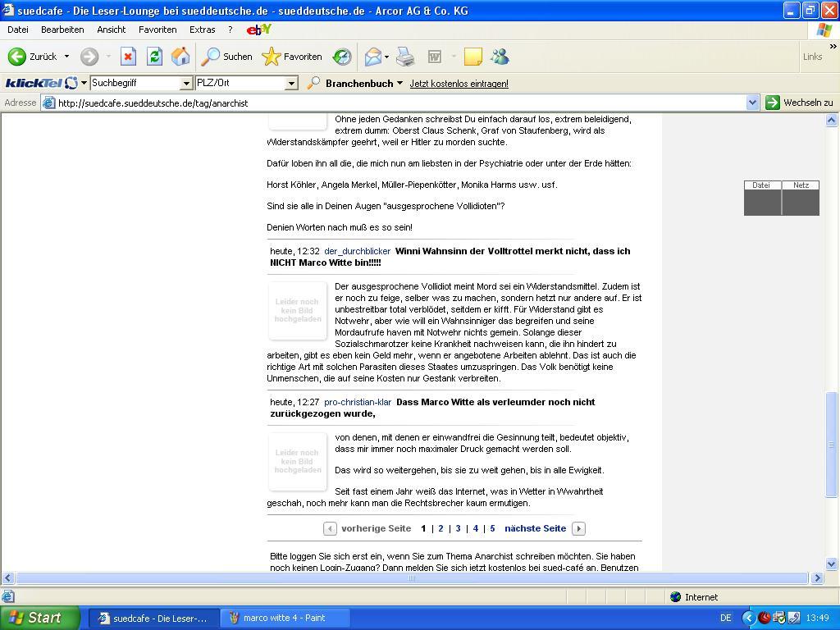Image resolution: width=840 pixels, height=630 pixels.
Task: Click the horizontal scrollbar thumb
Action: 412,578
